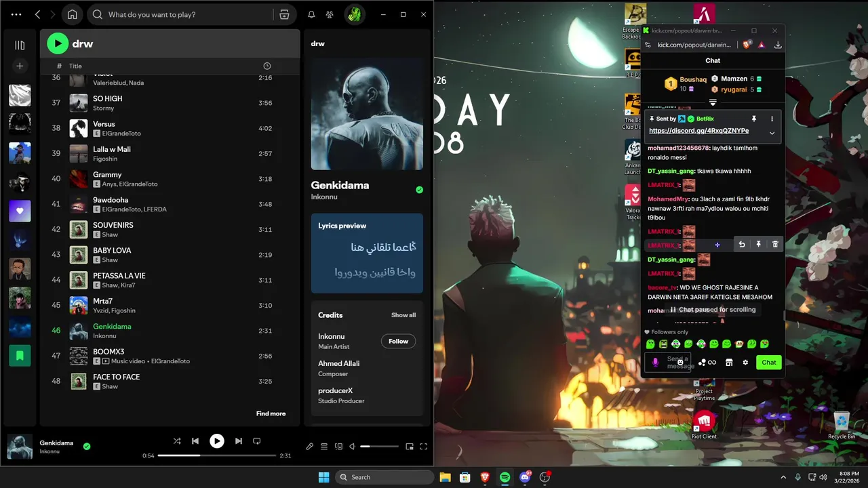Toggle repeat in the Spotify player
Image resolution: width=868 pixels, height=488 pixels.
(256, 441)
